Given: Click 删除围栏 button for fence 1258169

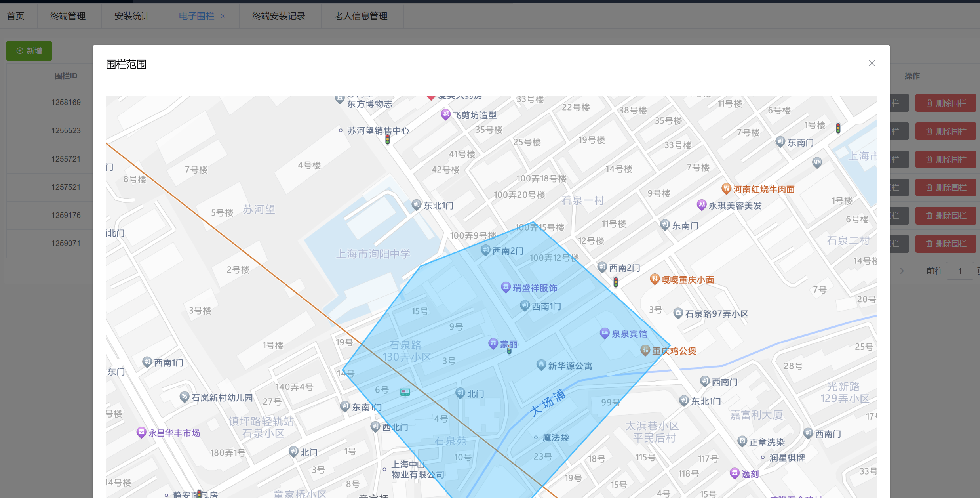Looking at the screenshot, I should tap(946, 103).
